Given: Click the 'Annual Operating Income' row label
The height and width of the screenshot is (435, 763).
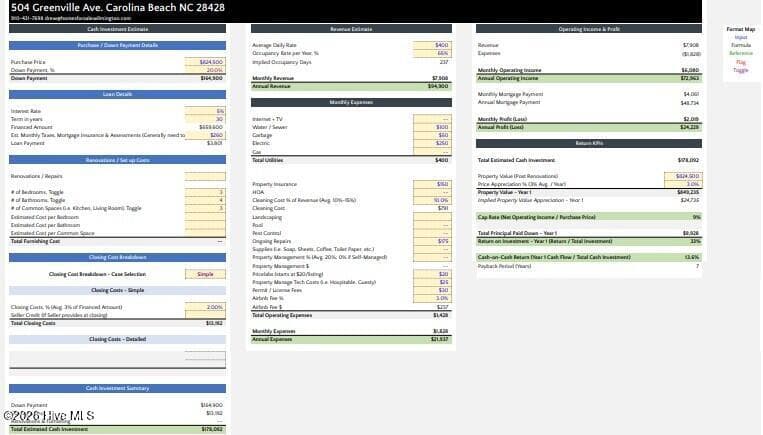Looking at the screenshot, I should (508, 78).
